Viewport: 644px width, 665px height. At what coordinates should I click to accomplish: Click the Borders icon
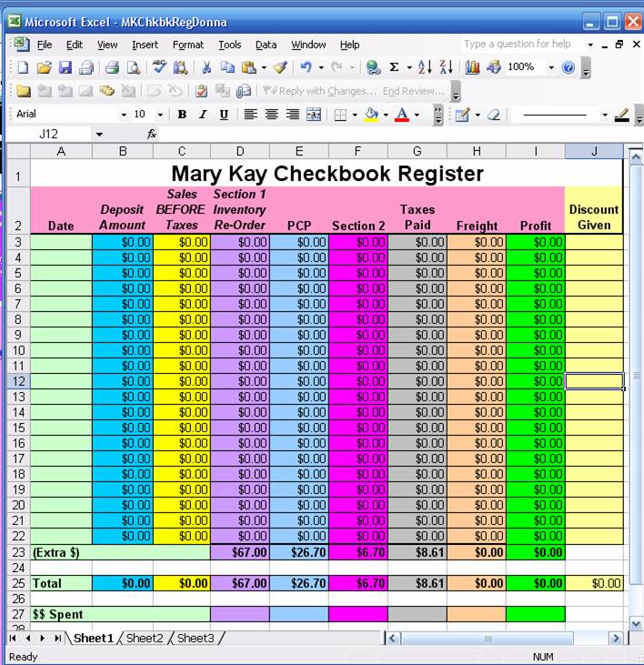[340, 115]
